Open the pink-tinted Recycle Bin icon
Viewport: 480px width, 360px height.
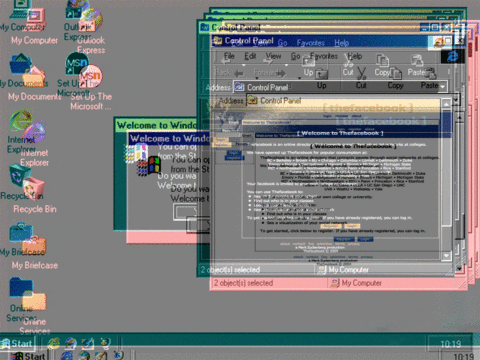(34, 189)
